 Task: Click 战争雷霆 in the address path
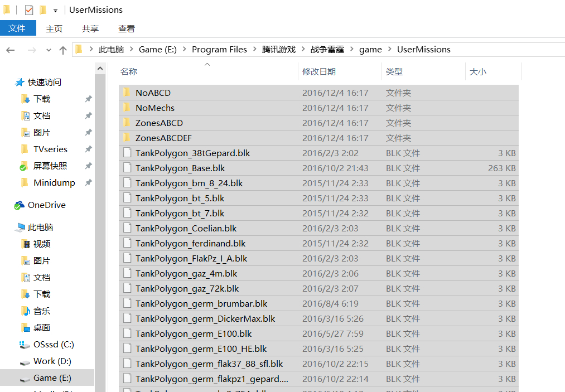click(327, 50)
